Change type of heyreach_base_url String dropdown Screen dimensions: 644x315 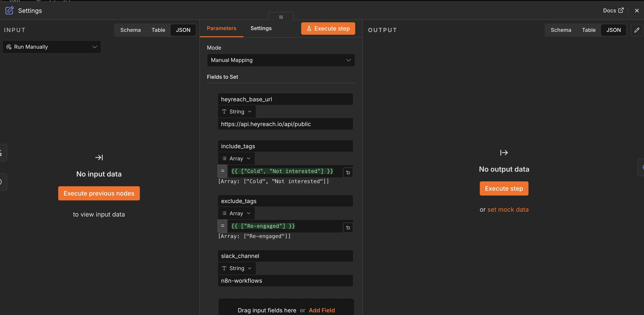[237, 112]
